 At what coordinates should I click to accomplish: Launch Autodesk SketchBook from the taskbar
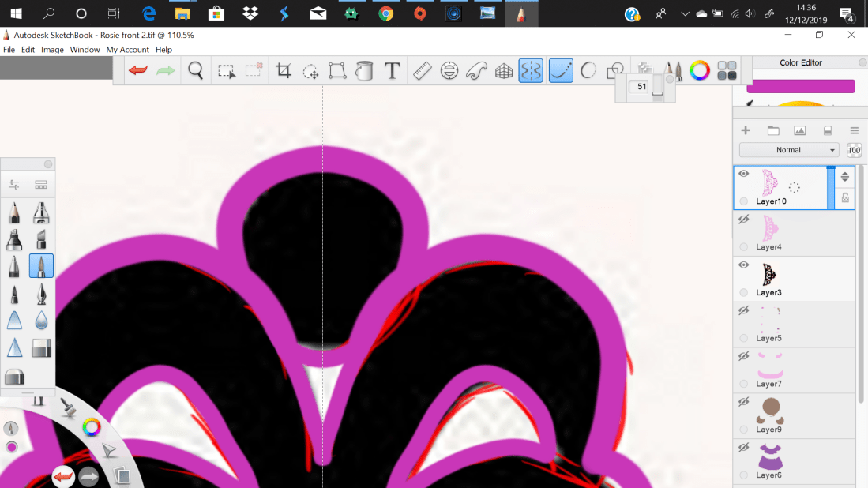pyautogui.click(x=521, y=13)
